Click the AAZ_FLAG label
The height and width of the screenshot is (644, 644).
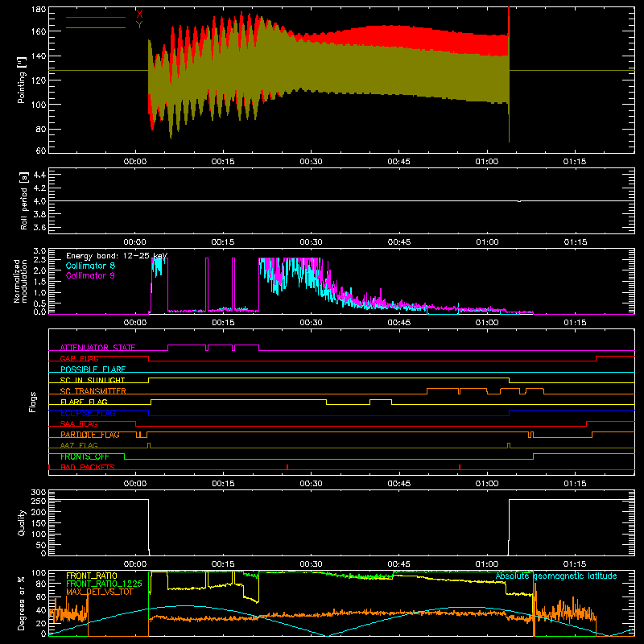[79, 445]
